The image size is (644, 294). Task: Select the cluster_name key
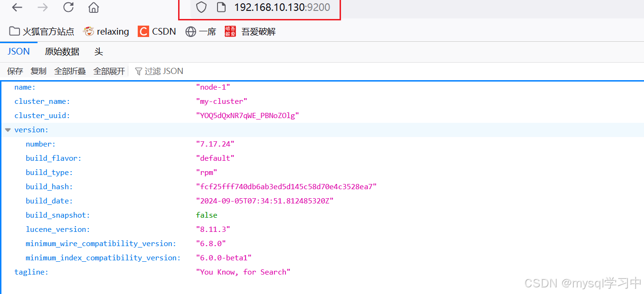42,101
